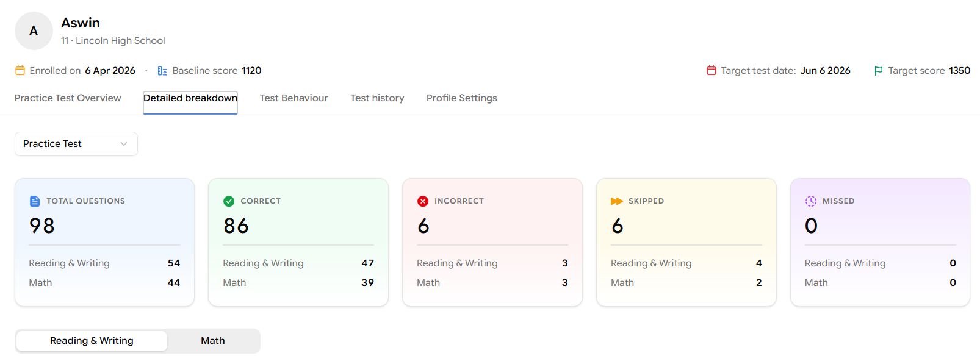
Task: Click the orange fast-forward icon in Skipped card
Action: pos(617,201)
